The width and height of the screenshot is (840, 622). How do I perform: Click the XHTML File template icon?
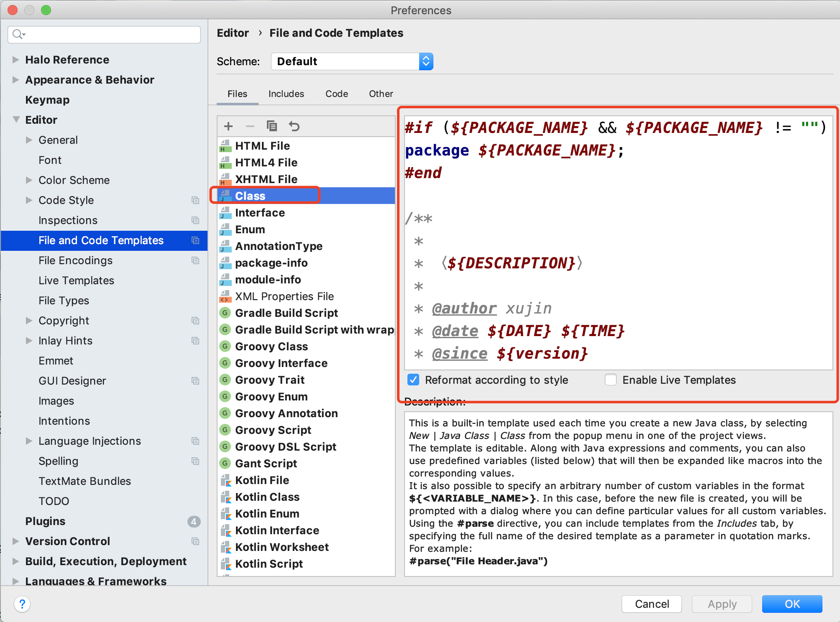[225, 179]
